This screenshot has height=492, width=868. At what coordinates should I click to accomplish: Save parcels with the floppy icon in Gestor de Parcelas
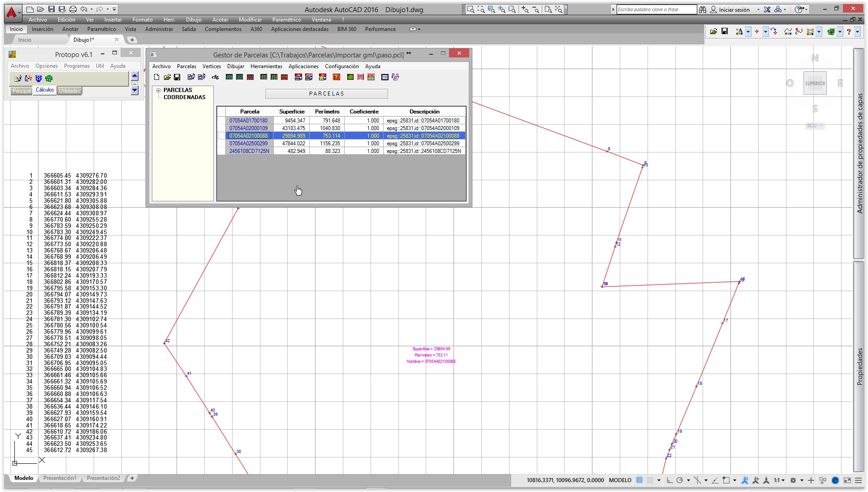coord(177,77)
